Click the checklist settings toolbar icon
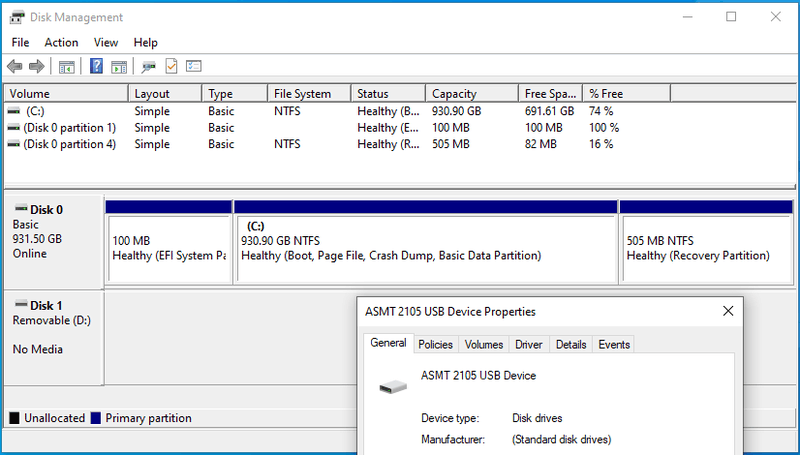Image resolution: width=800 pixels, height=455 pixels. pos(194,66)
